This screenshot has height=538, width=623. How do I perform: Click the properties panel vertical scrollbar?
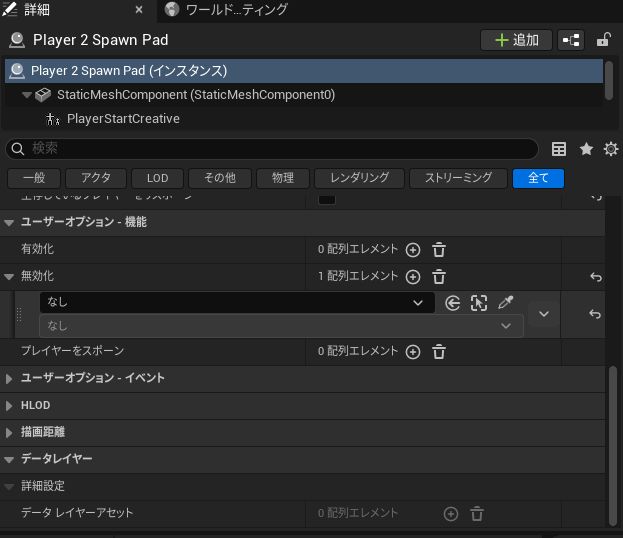(613, 445)
